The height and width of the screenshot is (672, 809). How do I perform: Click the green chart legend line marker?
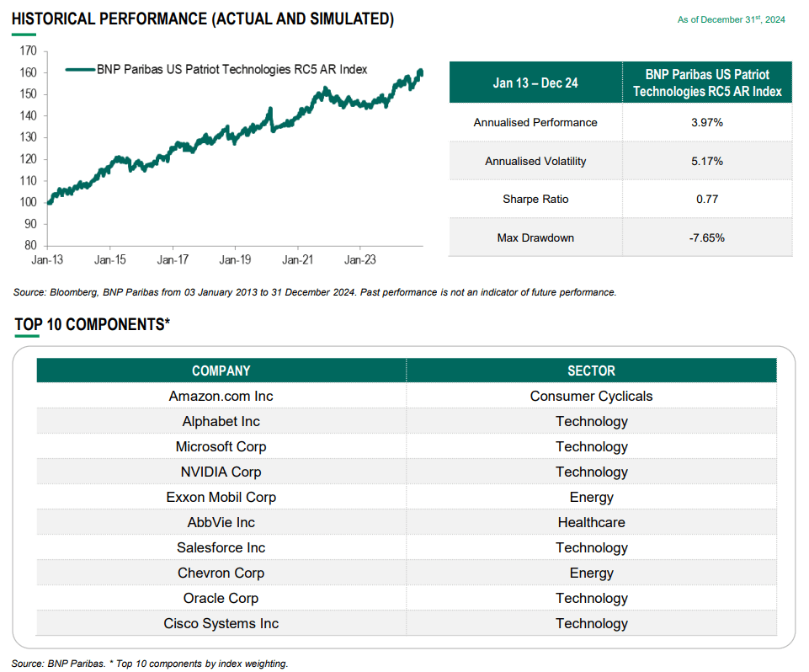click(x=79, y=70)
